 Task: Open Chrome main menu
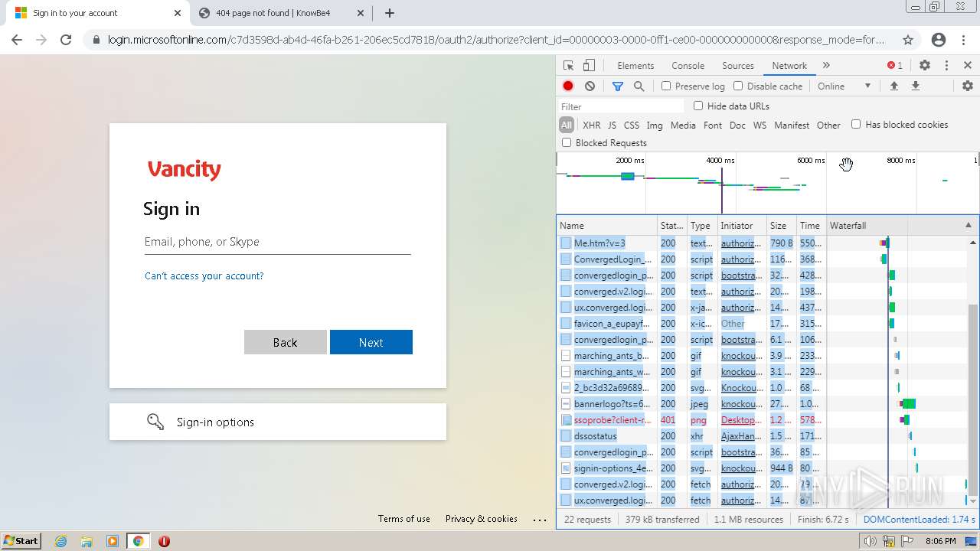pyautogui.click(x=965, y=40)
